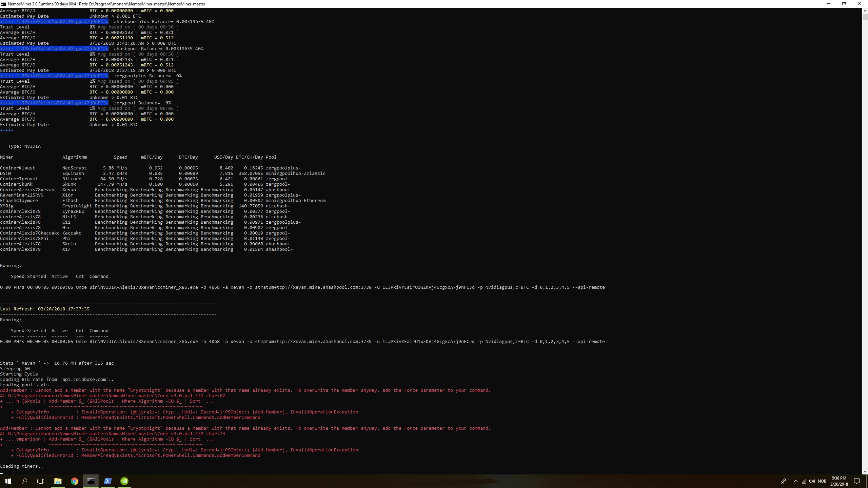Click the NemosMiner console title bar icon
Viewport: 868px width, 488px height.
pos(3,4)
